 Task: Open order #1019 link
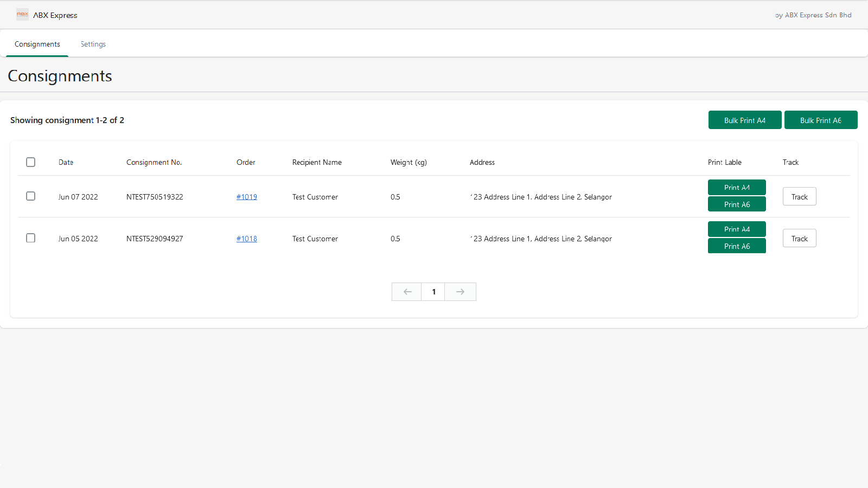point(247,197)
